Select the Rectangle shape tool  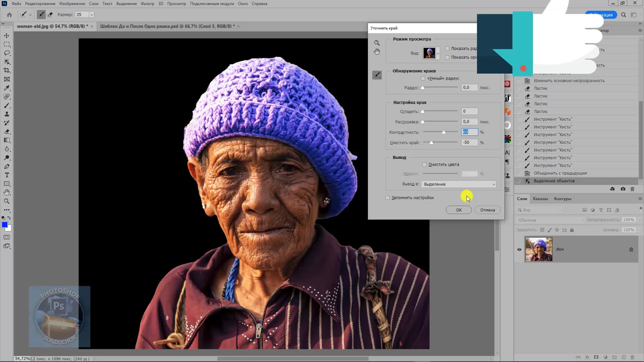click(7, 184)
